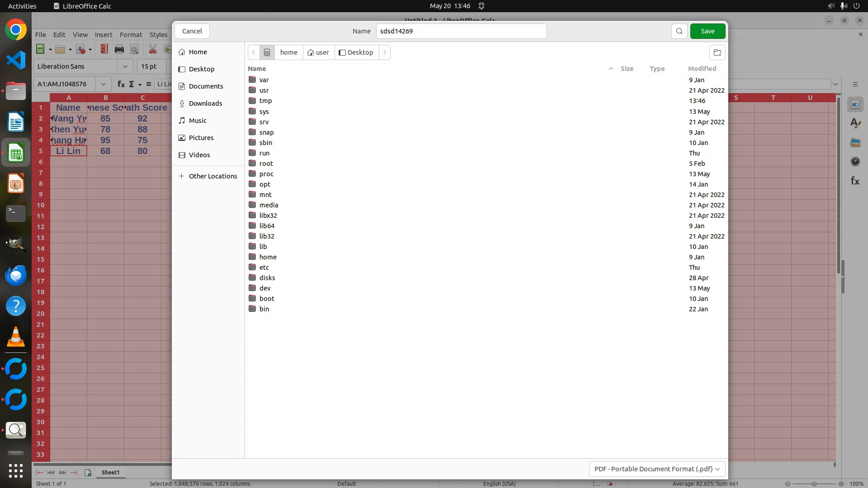
Task: Toggle sort order via the Name column header
Action: coord(257,69)
